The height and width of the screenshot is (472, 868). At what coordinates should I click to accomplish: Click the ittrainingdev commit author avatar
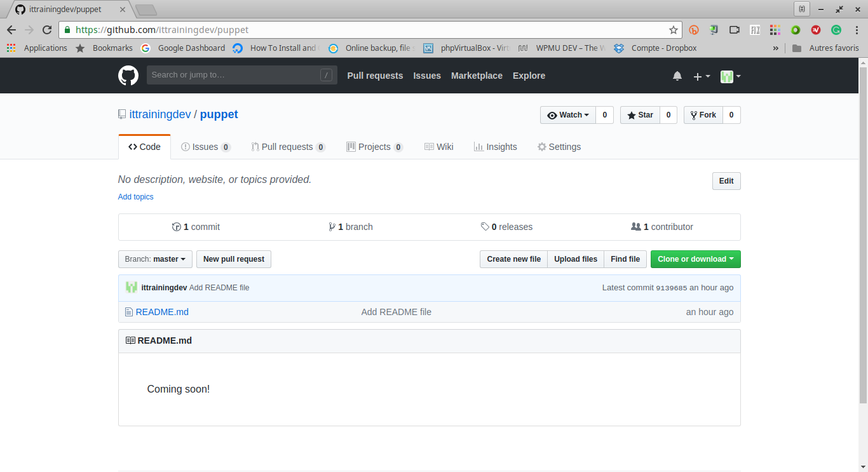(132, 288)
